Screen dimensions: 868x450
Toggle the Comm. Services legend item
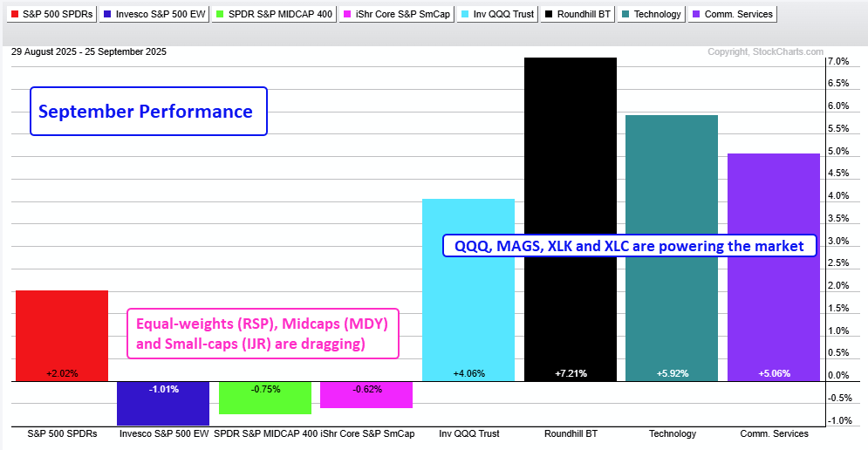[x=733, y=15]
